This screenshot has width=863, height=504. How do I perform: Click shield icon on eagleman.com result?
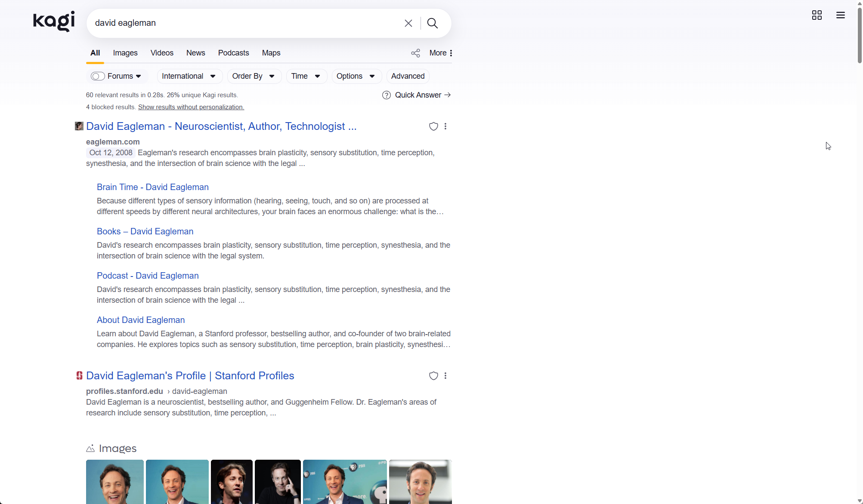(433, 126)
